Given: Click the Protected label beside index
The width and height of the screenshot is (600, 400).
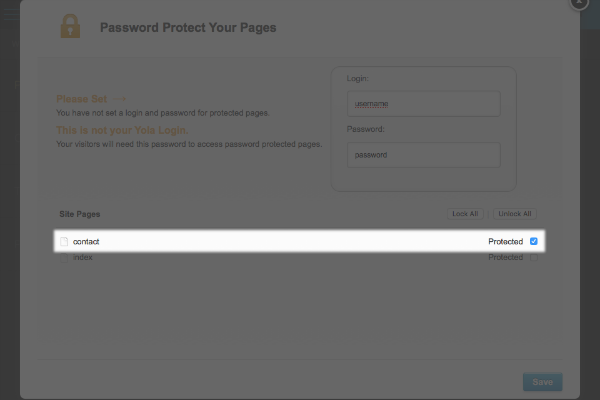Looking at the screenshot, I should coord(505,258).
